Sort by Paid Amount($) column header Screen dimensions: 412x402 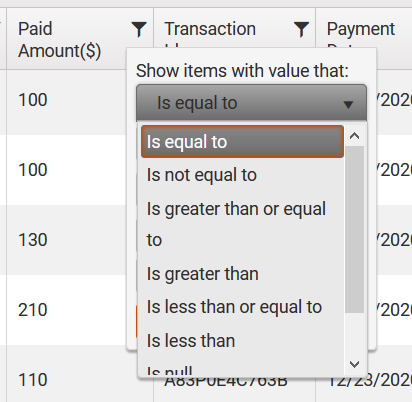59,40
